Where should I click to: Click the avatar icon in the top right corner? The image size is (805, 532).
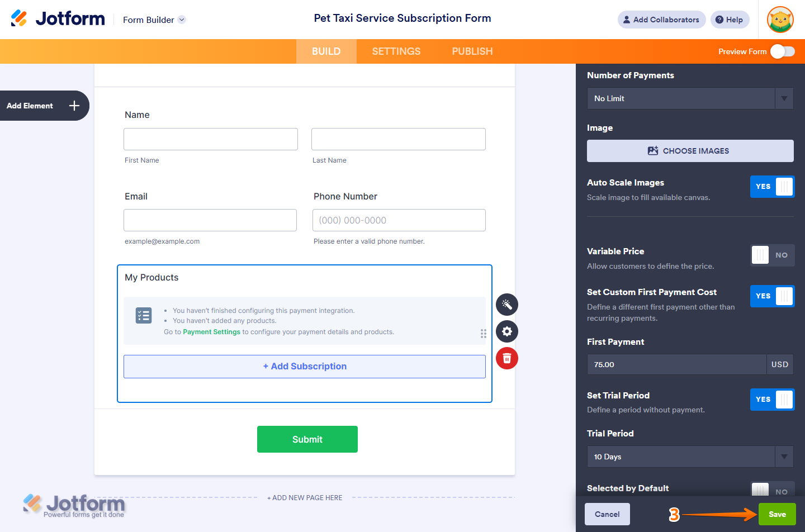point(780,20)
